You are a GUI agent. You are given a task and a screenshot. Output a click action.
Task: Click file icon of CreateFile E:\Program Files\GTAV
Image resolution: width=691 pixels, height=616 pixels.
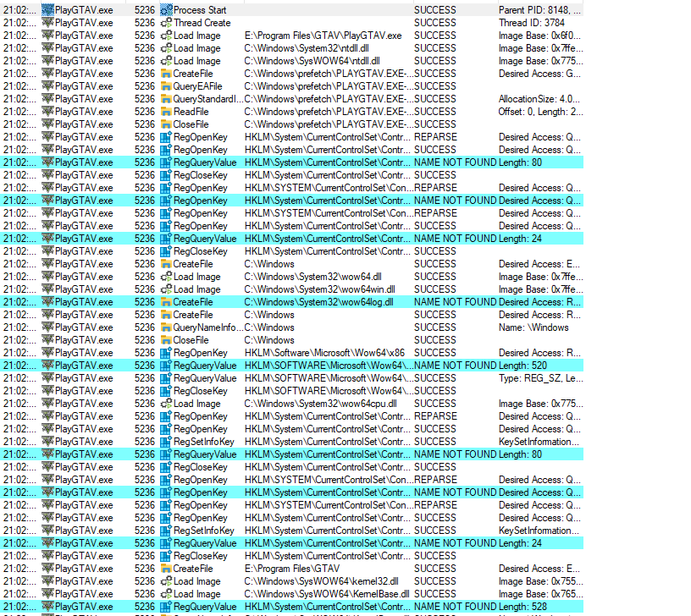(x=166, y=569)
